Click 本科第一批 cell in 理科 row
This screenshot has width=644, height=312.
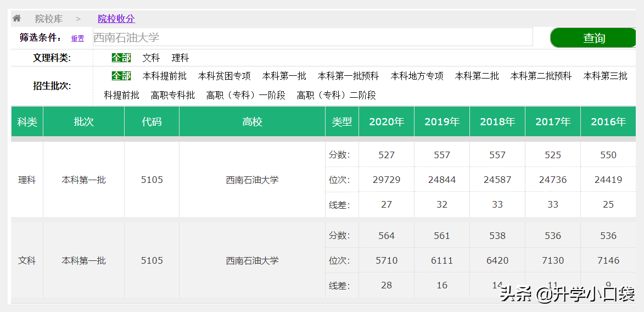pyautogui.click(x=84, y=180)
